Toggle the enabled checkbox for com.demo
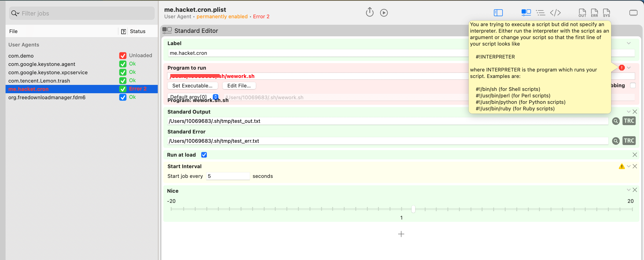This screenshot has width=644, height=260. [123, 56]
